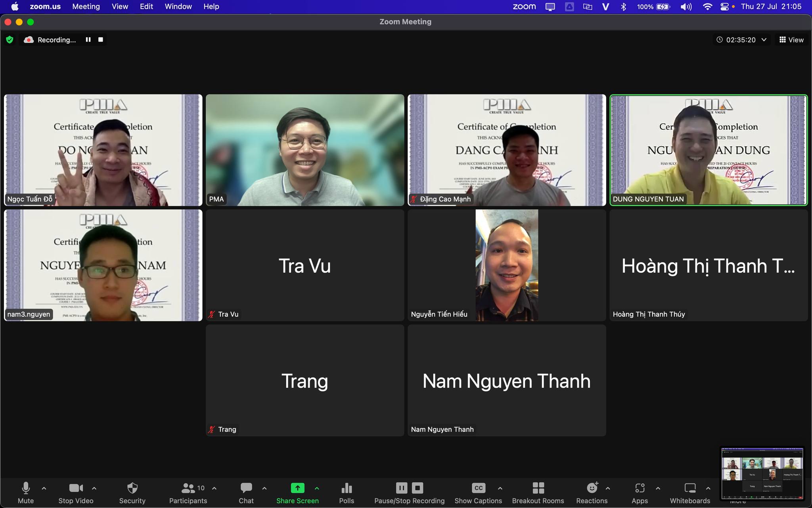Viewport: 812px width, 508px height.
Task: Click the zoom status icon in the menu bar
Action: tap(524, 6)
